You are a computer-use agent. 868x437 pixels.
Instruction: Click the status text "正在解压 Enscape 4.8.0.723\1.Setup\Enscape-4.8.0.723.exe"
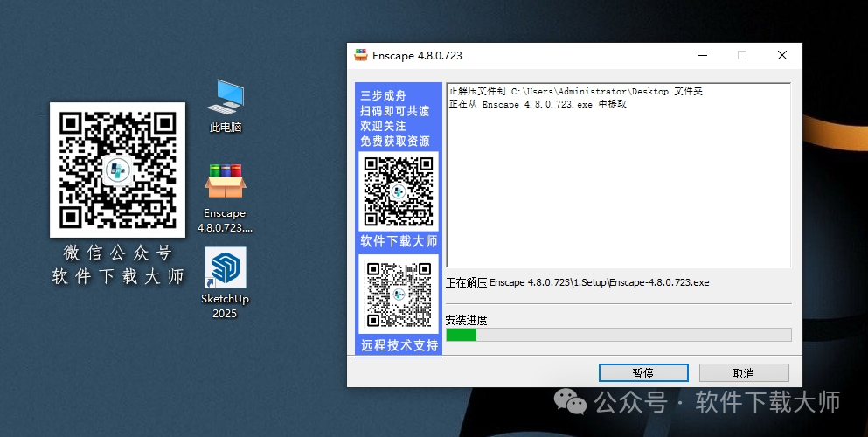click(x=578, y=282)
